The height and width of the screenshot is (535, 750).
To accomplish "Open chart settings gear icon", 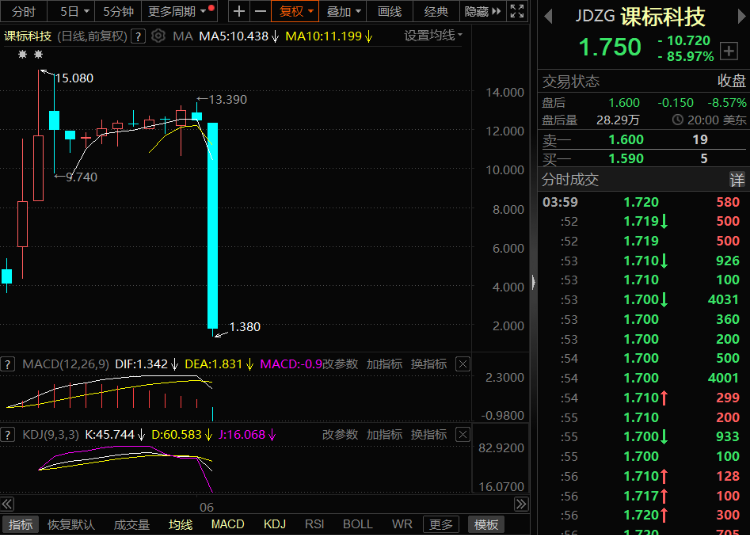I will point(158,36).
